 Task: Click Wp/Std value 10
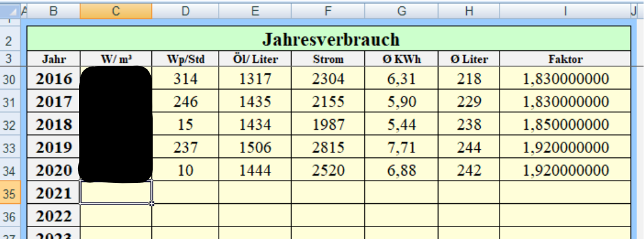(185, 170)
